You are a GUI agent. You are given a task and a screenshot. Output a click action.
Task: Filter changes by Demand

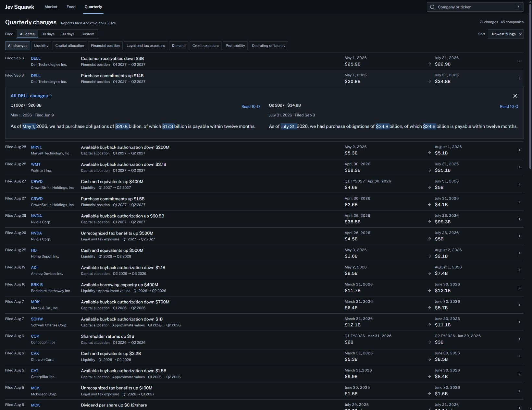[x=179, y=46]
